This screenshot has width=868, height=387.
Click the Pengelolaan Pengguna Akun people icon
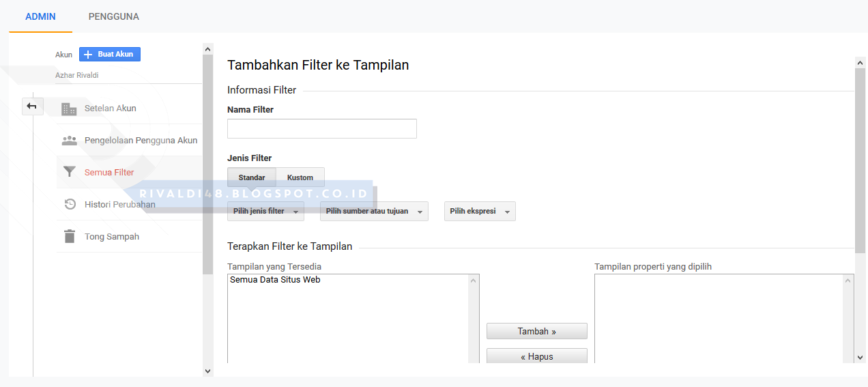pyautogui.click(x=69, y=141)
